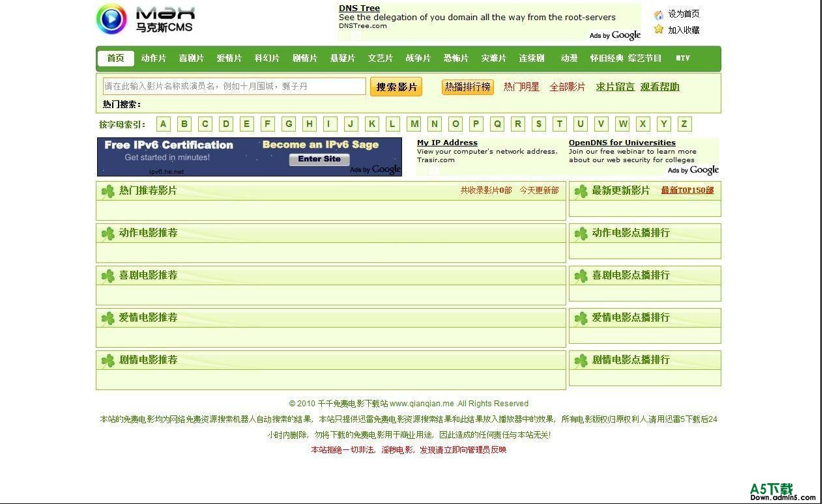
Task: Click the 剧情电影点播排行 heading
Action: (x=631, y=360)
